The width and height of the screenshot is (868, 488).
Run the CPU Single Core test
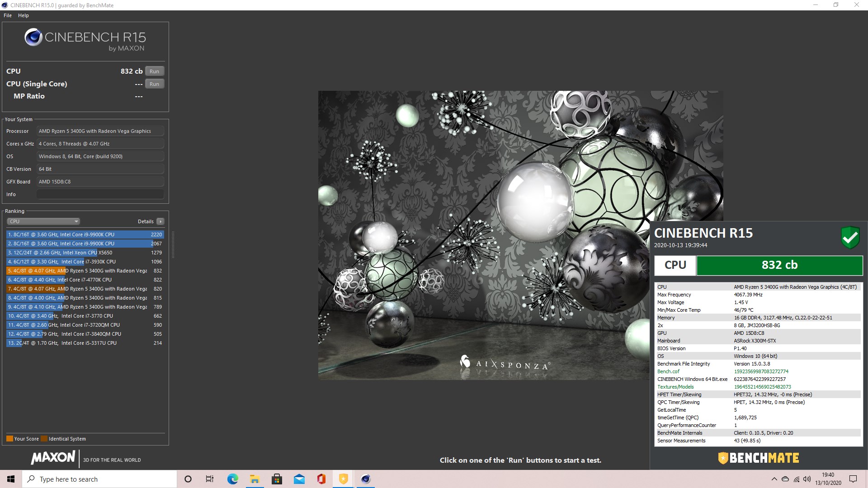(155, 84)
